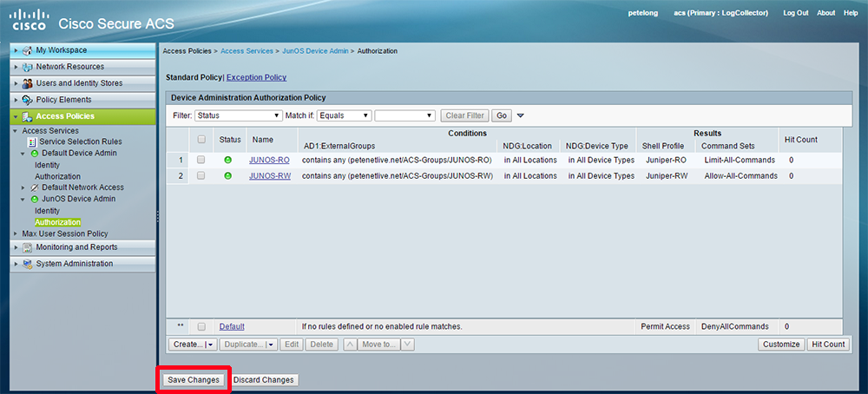Click the Hit Count button
The image size is (868, 394).
827,345
